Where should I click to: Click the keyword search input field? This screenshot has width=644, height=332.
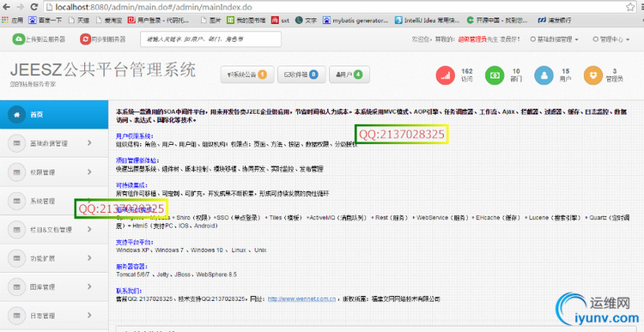click(x=210, y=39)
